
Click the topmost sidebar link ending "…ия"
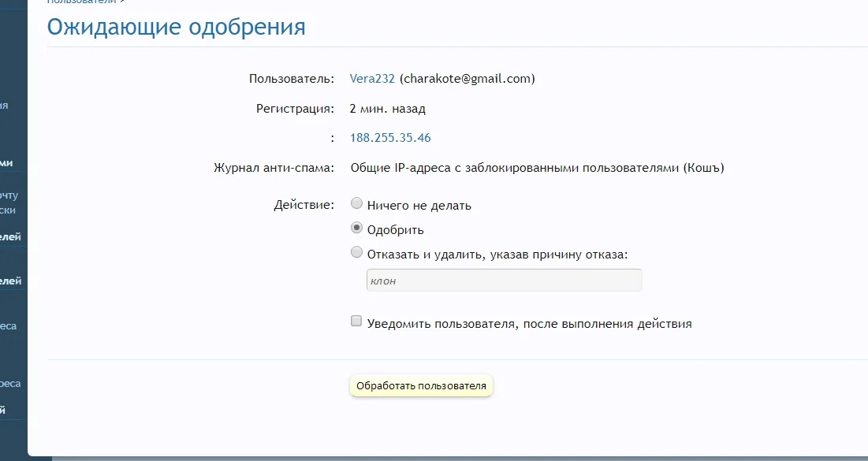[6, 106]
